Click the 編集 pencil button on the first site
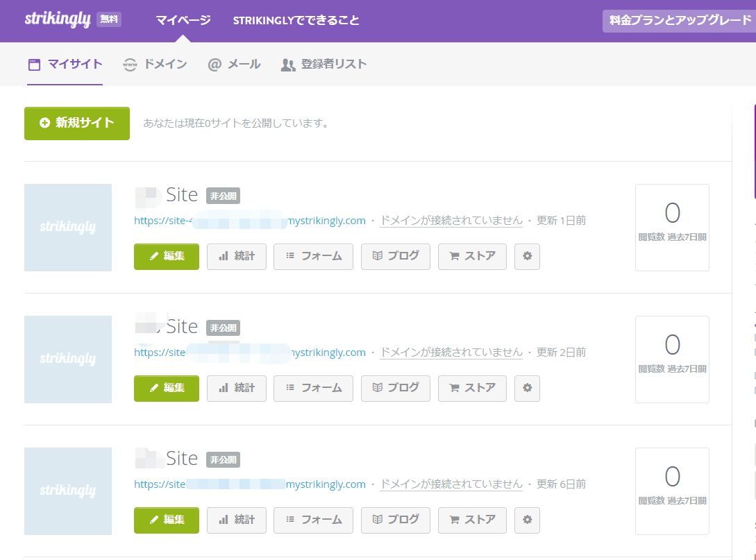 coord(166,257)
